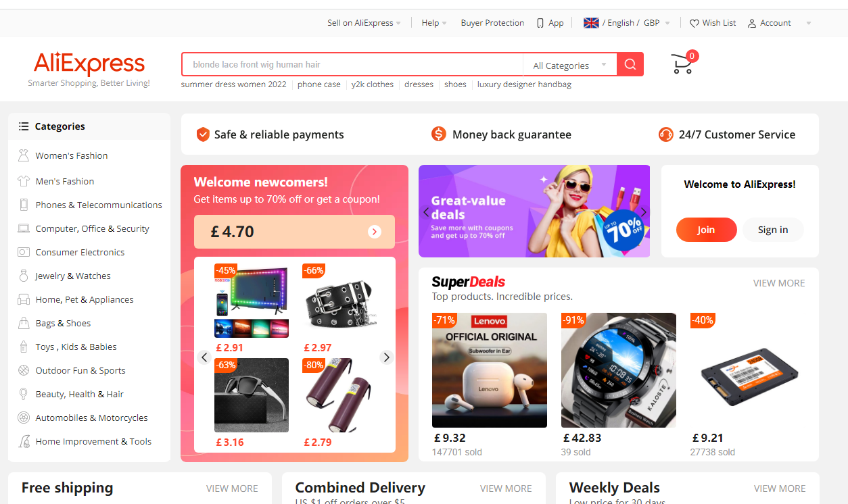The width and height of the screenshot is (848, 504).
Task: Click VIEW MORE in SuperDeals
Action: click(779, 283)
